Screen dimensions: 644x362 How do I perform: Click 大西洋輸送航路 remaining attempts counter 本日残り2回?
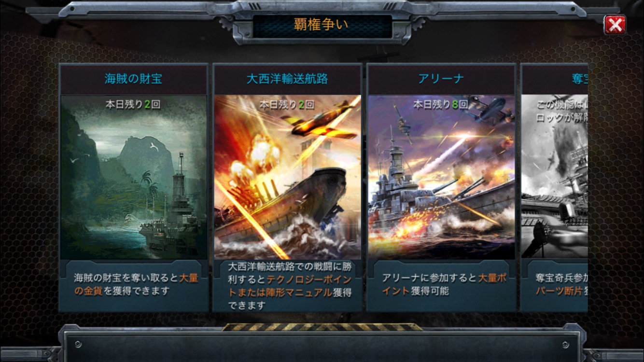coord(287,105)
